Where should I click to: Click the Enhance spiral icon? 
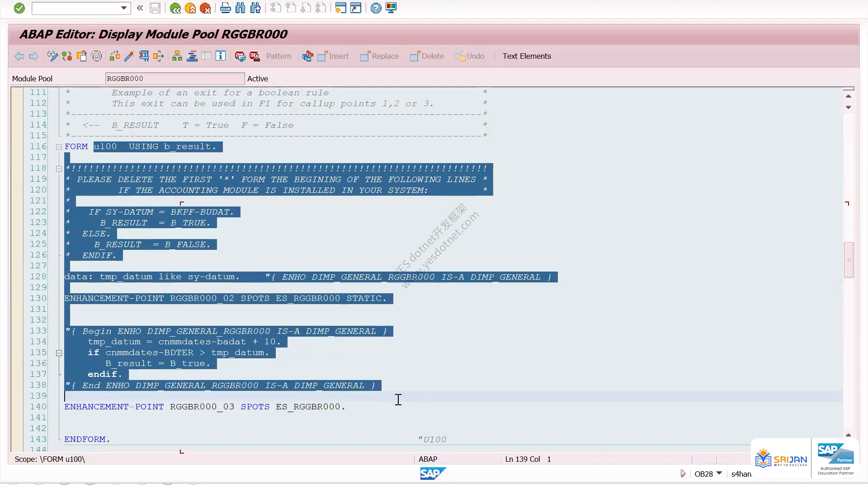pyautogui.click(x=96, y=56)
